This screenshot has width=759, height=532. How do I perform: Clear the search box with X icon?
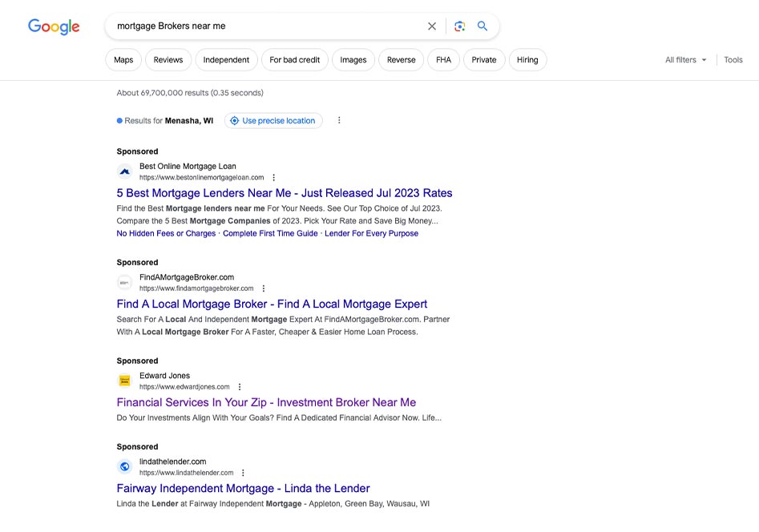pos(432,26)
